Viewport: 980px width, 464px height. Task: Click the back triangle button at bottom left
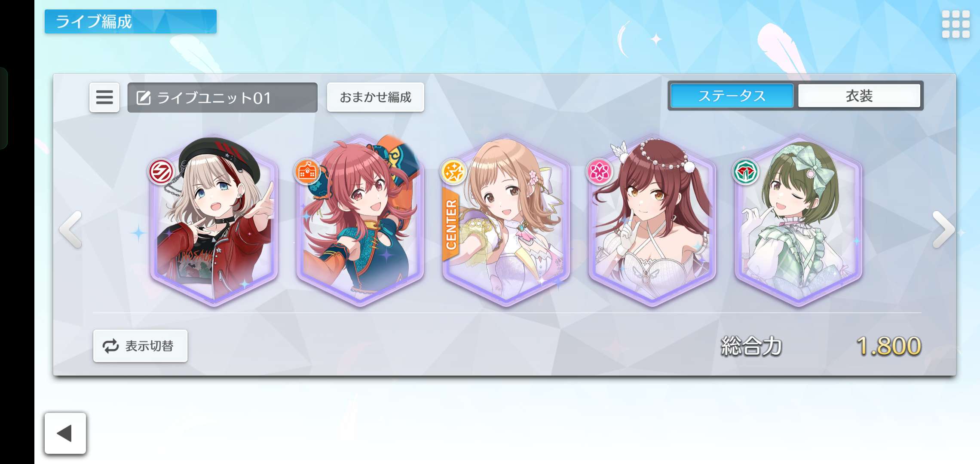point(65,433)
